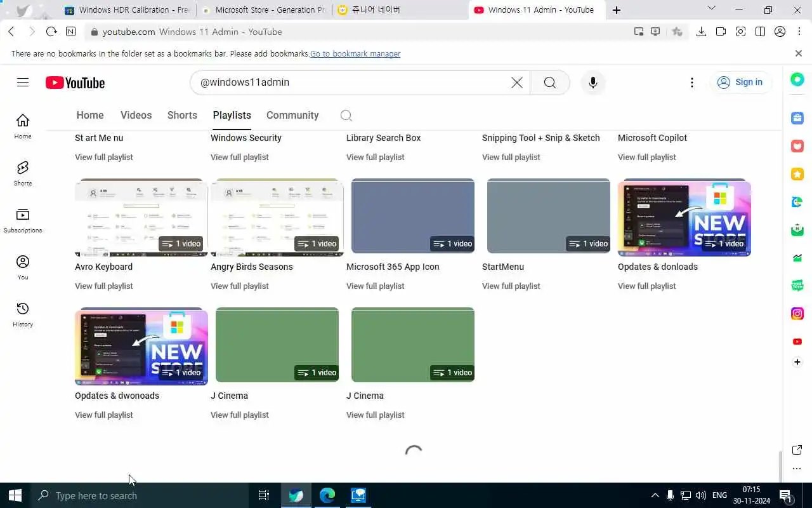Screen dimensions: 812x508
Task: Open the Microsoft 365 App Icon thumbnail
Action: tap(413, 217)
